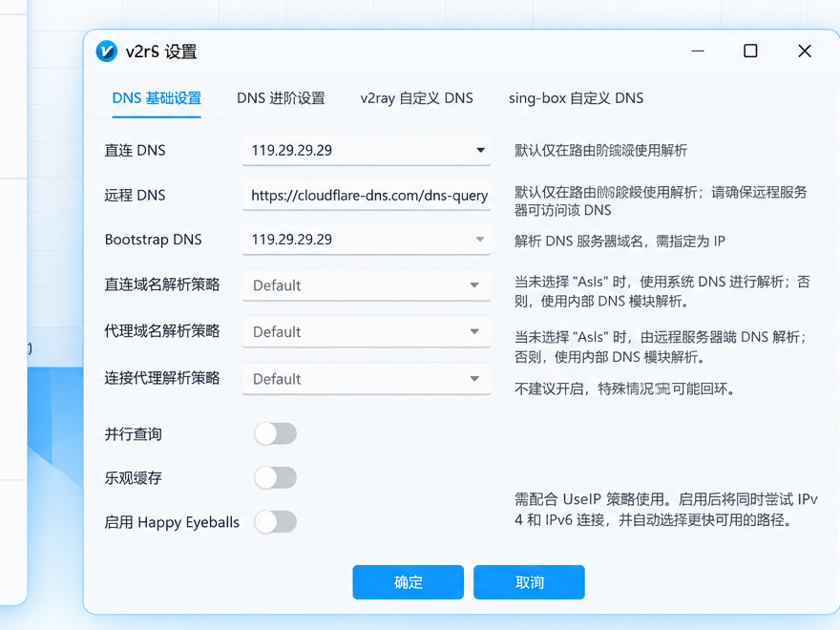Enable the Happy Eyeballs switch
Image resolution: width=840 pixels, height=630 pixels.
pyautogui.click(x=275, y=521)
